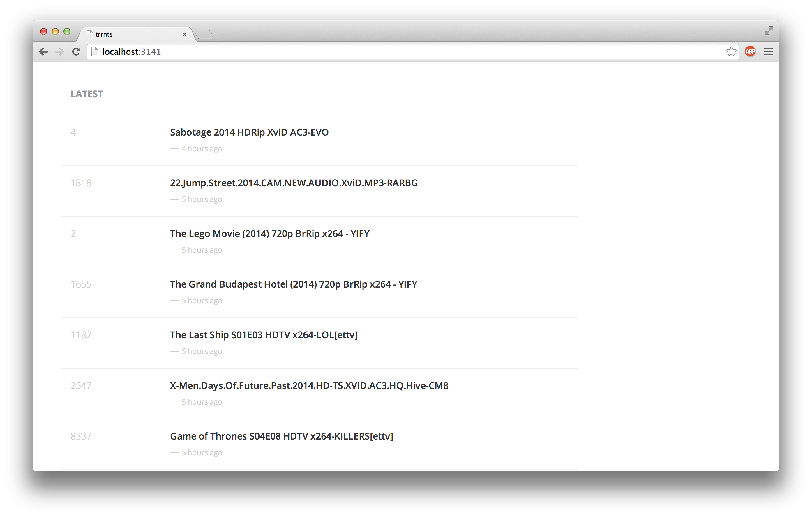Click the LATEST section heading

87,94
